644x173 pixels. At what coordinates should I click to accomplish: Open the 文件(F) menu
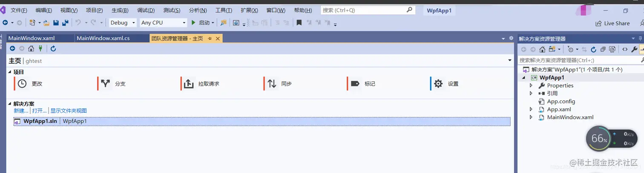pos(19,10)
